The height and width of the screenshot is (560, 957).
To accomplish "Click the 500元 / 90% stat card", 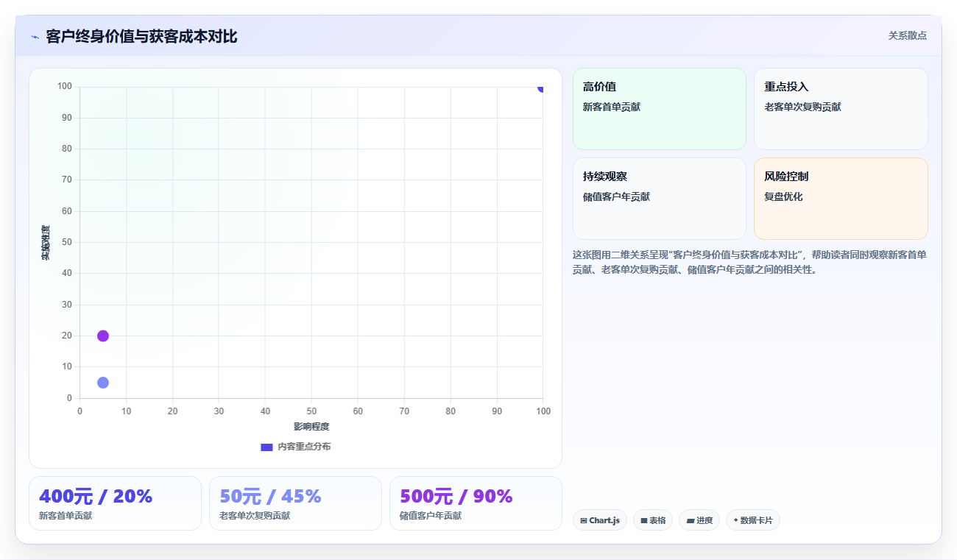I will coord(476,503).
